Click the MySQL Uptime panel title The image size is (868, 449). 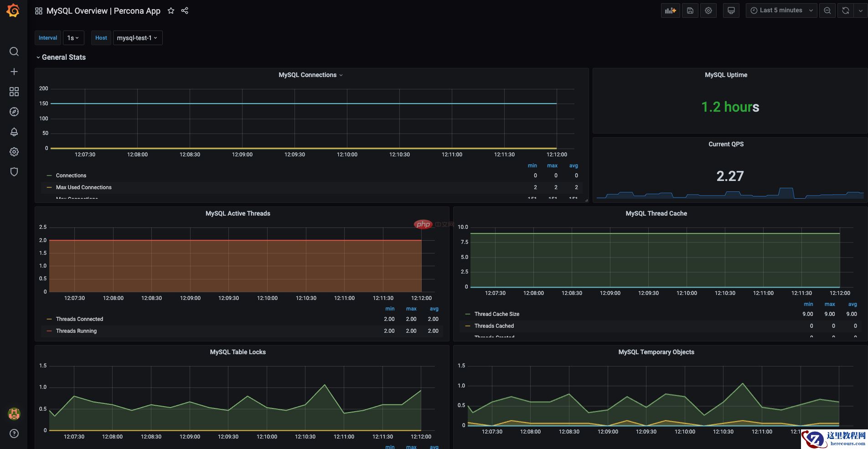(726, 75)
